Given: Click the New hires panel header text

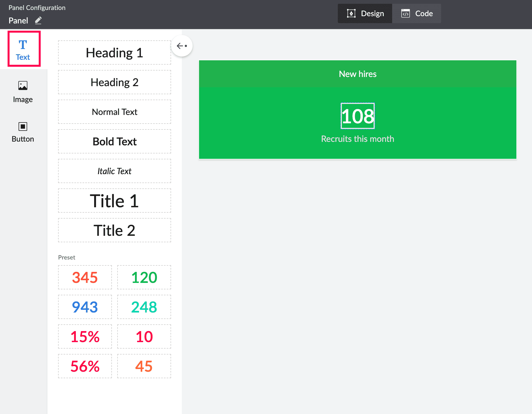Looking at the screenshot, I should (x=357, y=74).
